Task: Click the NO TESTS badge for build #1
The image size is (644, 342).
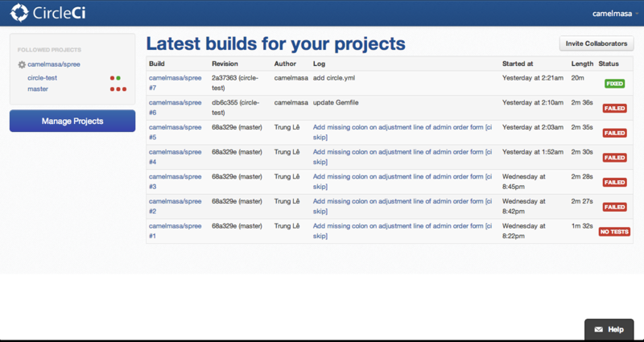Action: pos(614,232)
